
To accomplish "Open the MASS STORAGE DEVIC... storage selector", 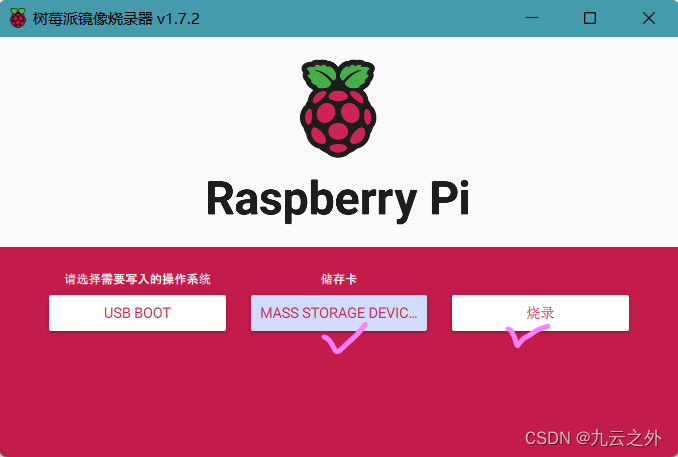I will 339,313.
